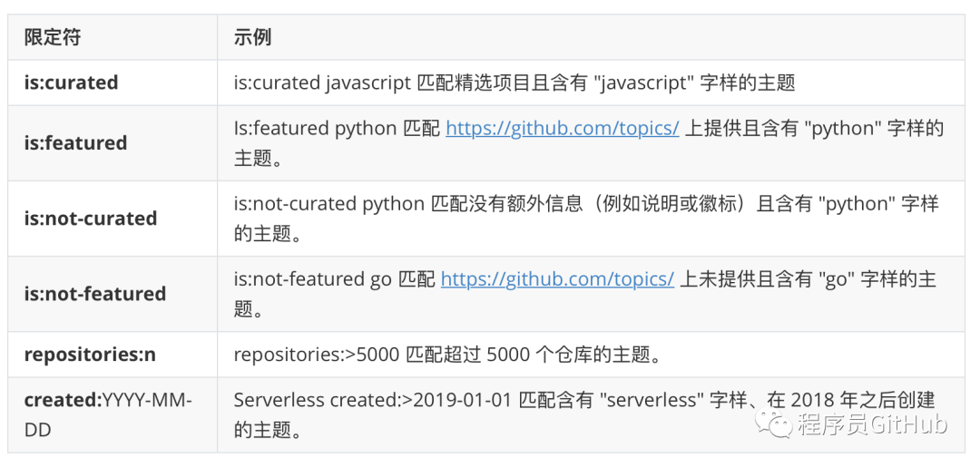Viewport: 980px width, 467px height.
Task: Select the is:curated qualifier cell
Action: click(71, 83)
